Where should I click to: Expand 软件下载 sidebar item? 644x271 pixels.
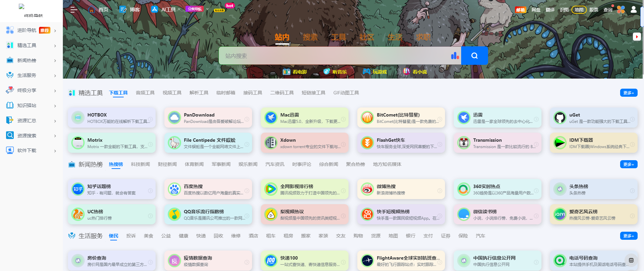31,150
